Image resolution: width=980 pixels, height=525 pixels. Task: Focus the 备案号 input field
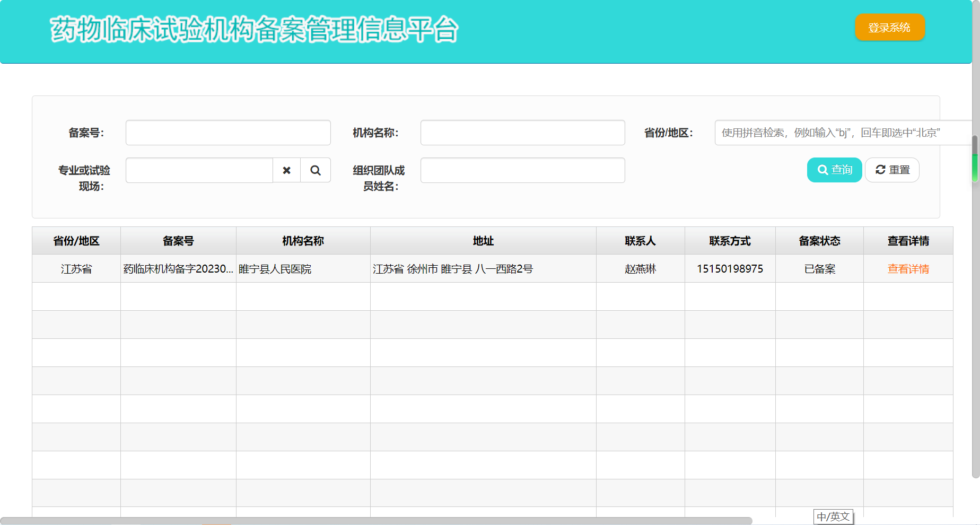pyautogui.click(x=228, y=133)
